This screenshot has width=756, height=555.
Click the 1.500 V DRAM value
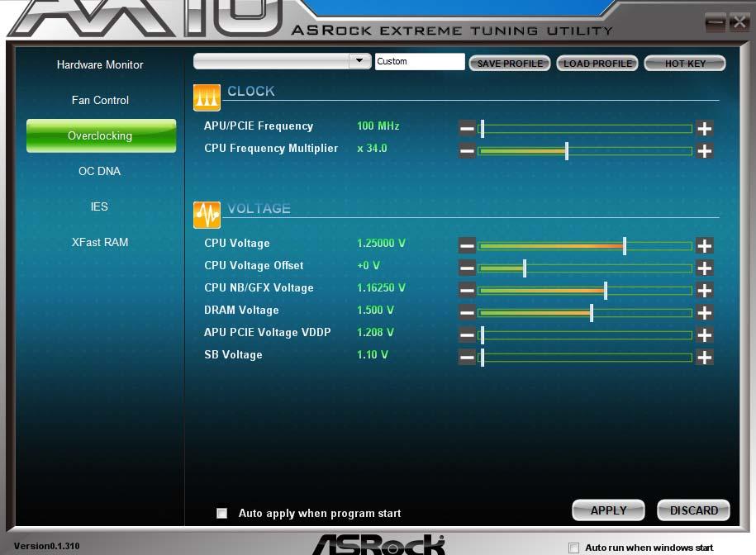point(375,311)
